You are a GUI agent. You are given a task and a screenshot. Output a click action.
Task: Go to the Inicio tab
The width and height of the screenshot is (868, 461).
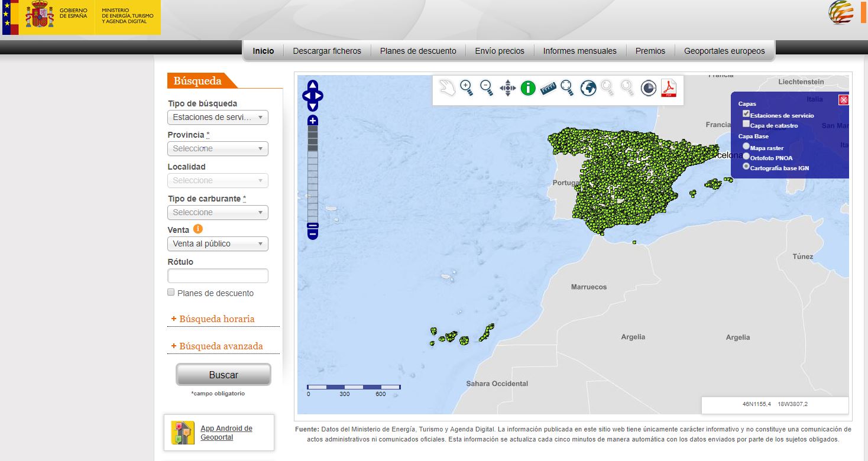[x=263, y=51]
